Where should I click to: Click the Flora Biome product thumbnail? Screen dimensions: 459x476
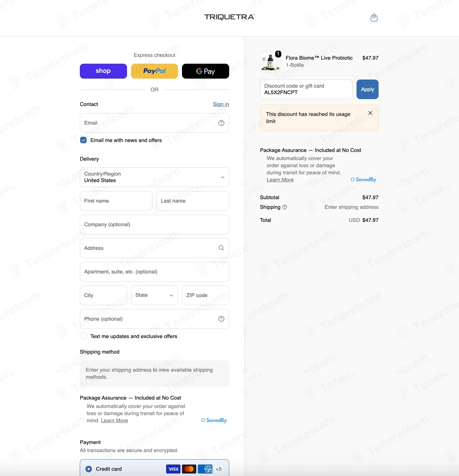(270, 62)
